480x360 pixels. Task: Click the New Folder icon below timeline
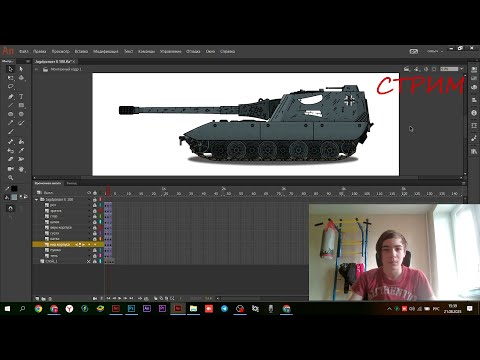[x=44, y=299]
